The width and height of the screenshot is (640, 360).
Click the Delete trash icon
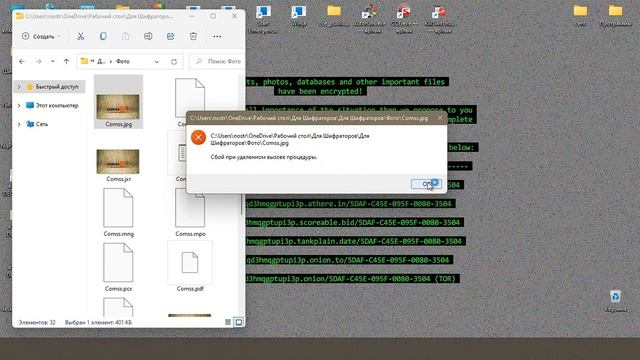point(193,36)
